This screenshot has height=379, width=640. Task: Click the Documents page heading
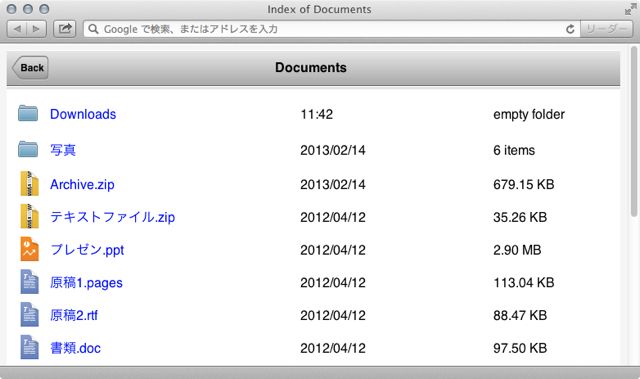pyautogui.click(x=311, y=68)
